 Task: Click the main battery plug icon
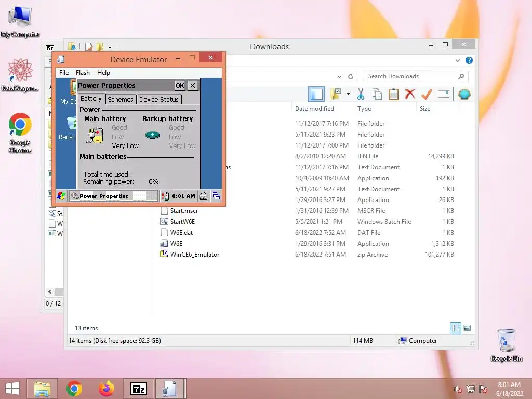95,136
